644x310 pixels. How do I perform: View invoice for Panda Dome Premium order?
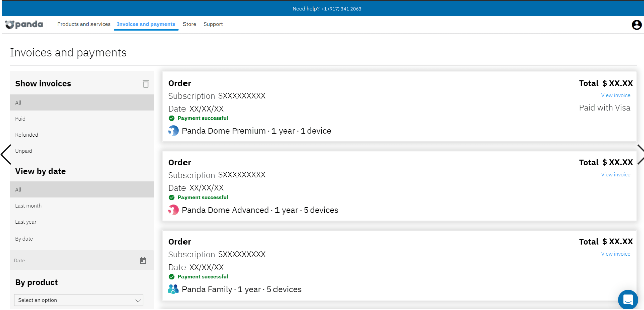pos(616,96)
